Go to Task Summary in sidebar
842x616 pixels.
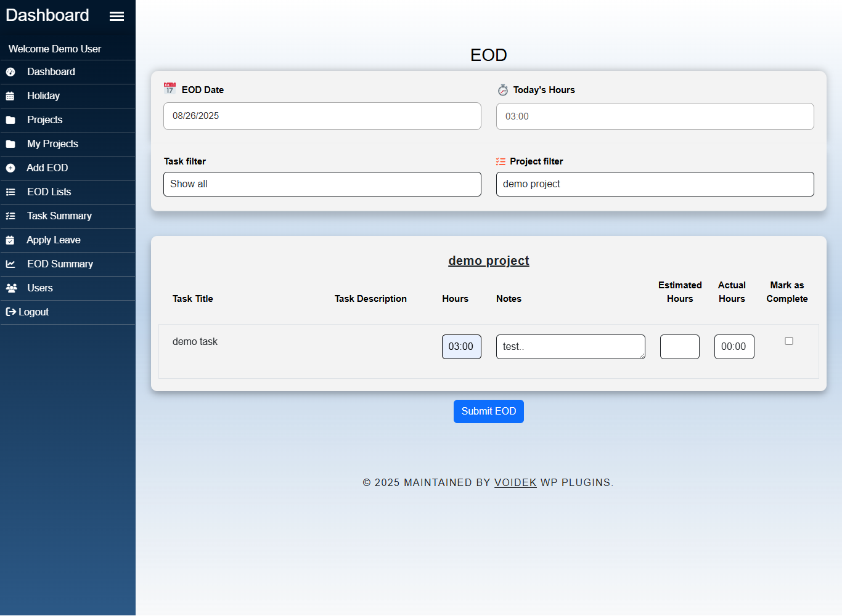[59, 216]
